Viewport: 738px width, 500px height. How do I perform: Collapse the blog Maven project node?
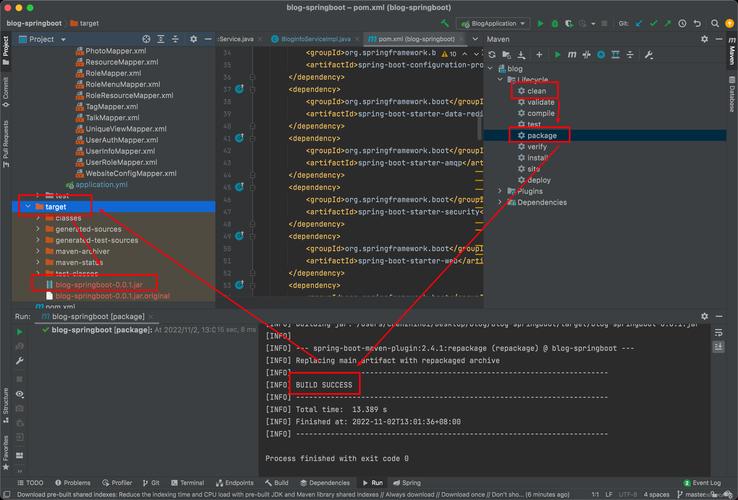[x=490, y=69]
